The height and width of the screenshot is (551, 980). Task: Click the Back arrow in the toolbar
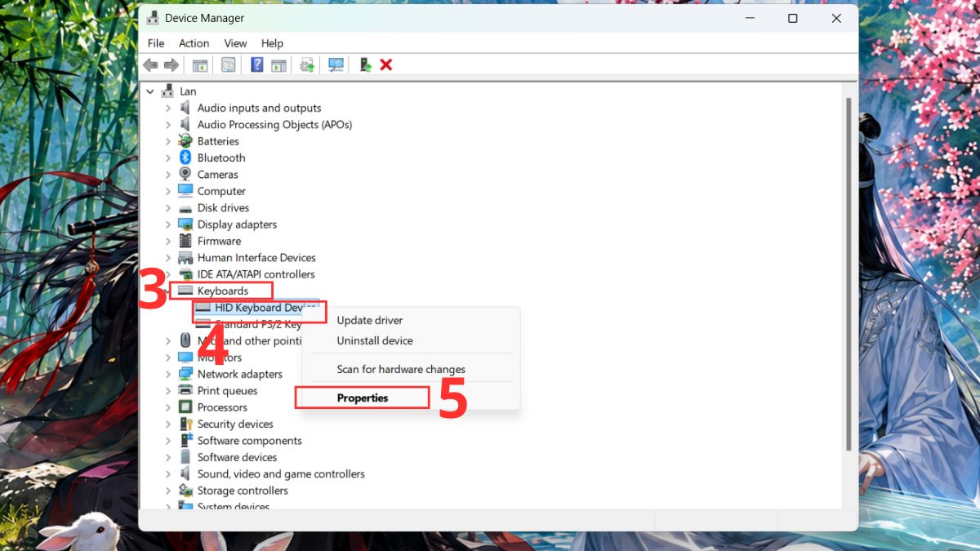tap(150, 64)
